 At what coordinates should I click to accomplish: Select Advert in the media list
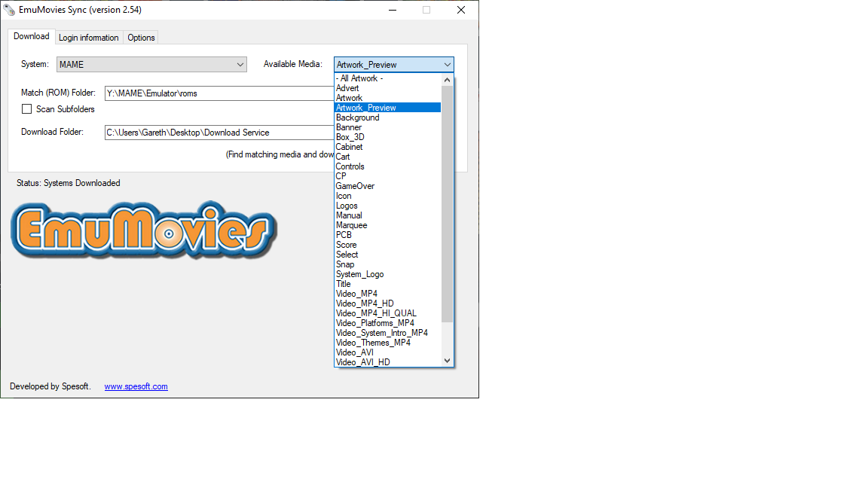(x=388, y=88)
